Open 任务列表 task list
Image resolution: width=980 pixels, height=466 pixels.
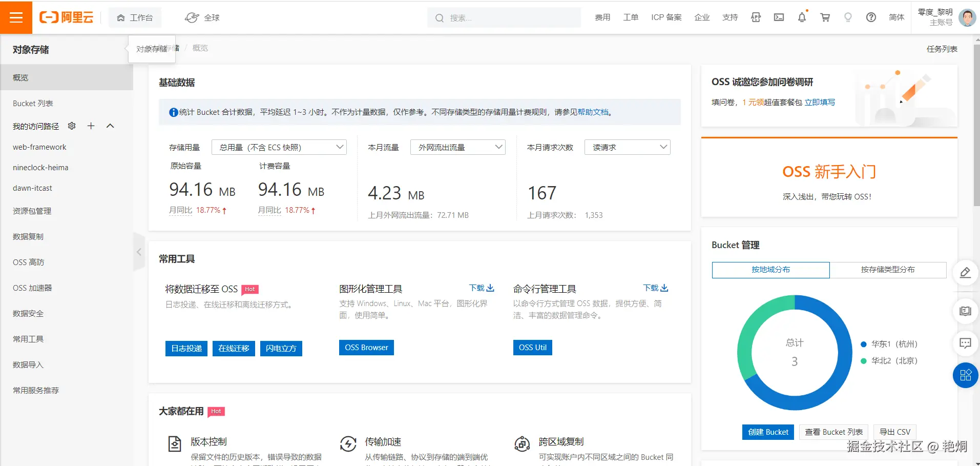[942, 49]
